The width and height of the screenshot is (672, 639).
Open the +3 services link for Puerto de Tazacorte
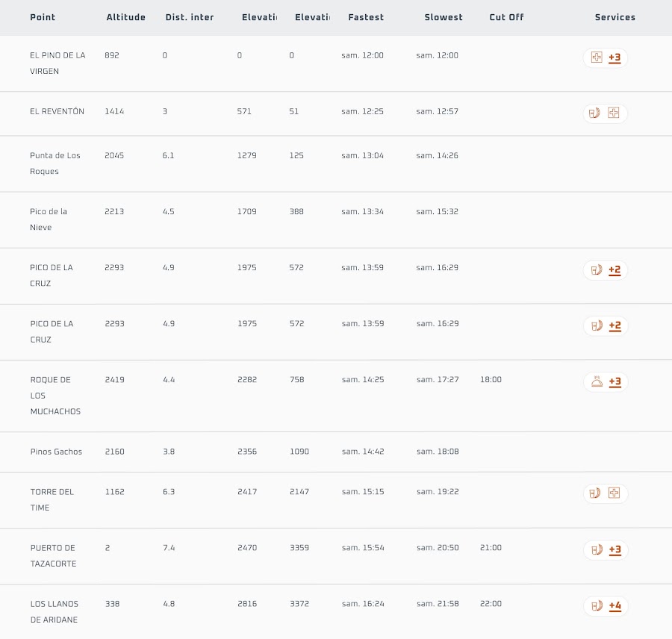pyautogui.click(x=615, y=550)
